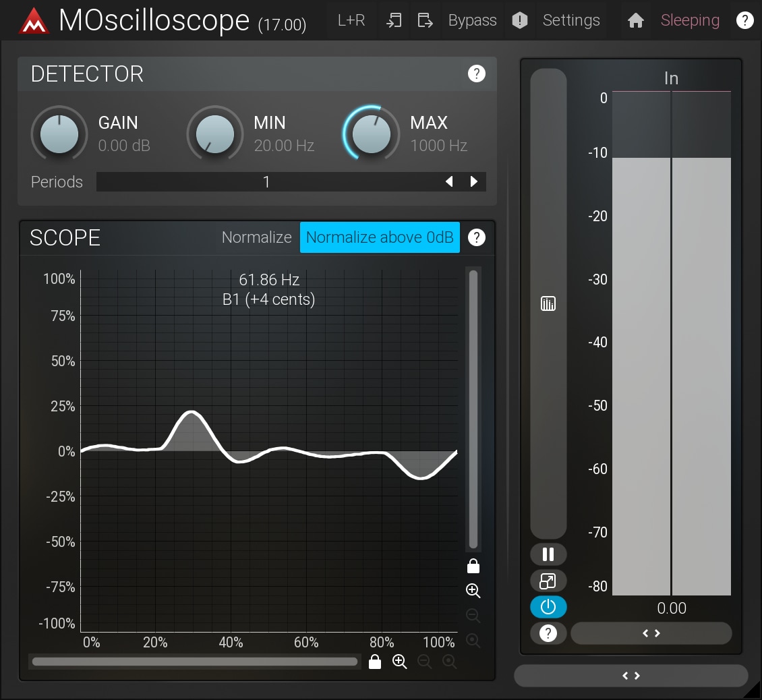Toggle the vertical zoom lock icon
The height and width of the screenshot is (700, 762).
pyautogui.click(x=473, y=566)
